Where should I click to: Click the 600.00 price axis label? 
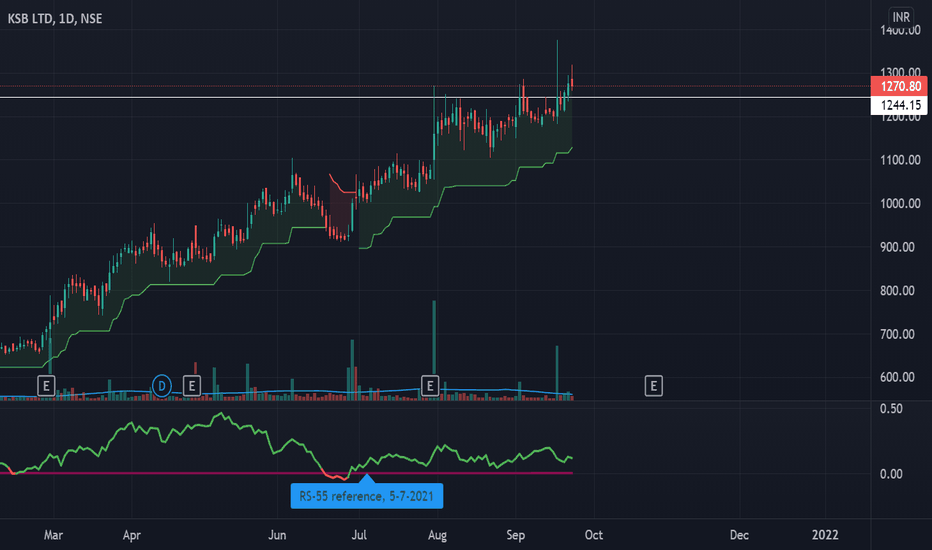click(900, 377)
